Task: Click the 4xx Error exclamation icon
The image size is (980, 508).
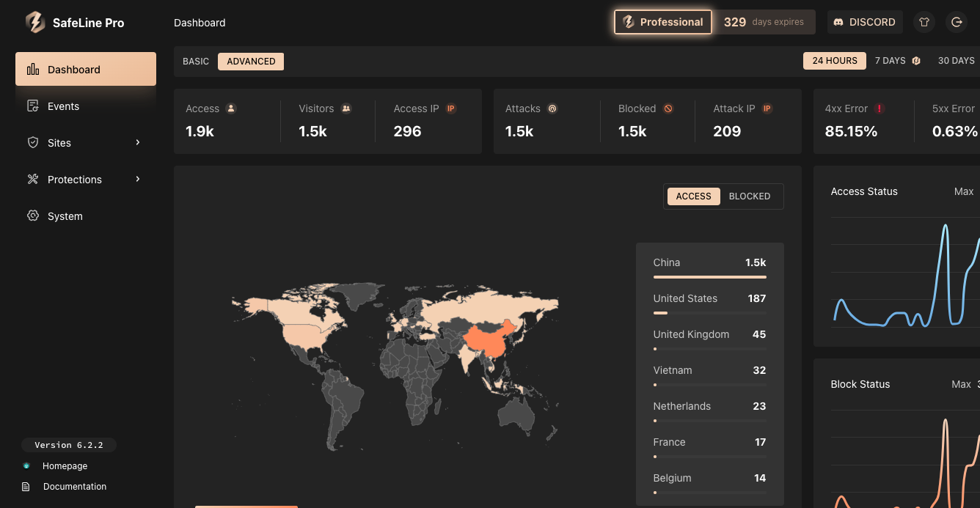Action: (880, 108)
